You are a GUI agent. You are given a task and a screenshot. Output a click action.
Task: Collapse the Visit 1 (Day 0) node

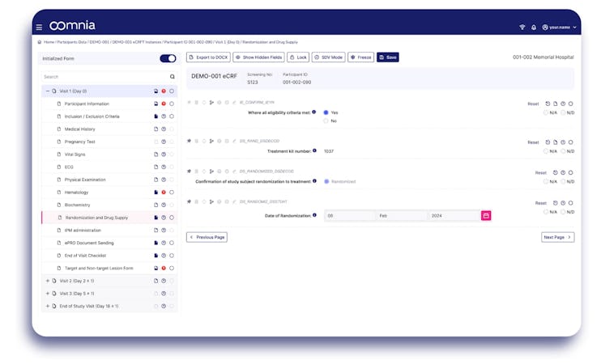click(x=48, y=91)
